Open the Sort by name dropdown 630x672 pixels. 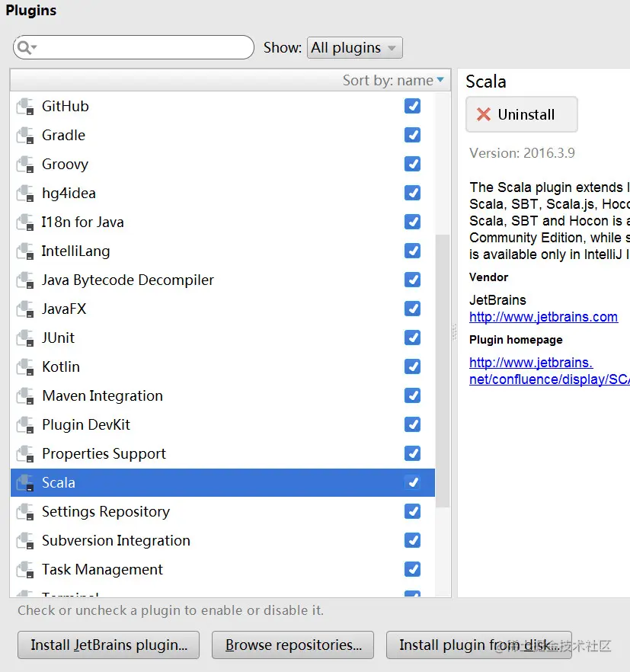point(393,80)
